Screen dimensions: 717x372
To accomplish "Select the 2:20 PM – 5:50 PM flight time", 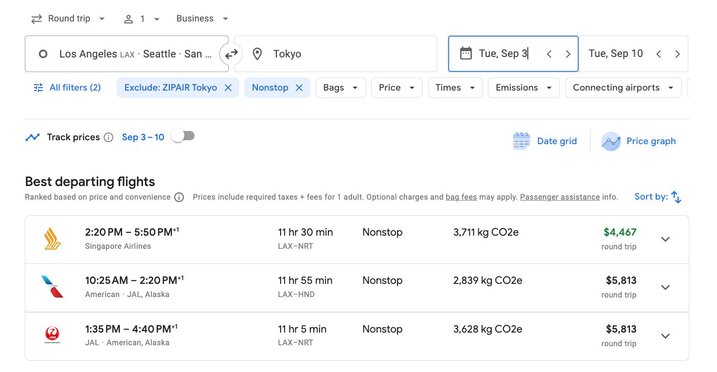I will (x=132, y=232).
